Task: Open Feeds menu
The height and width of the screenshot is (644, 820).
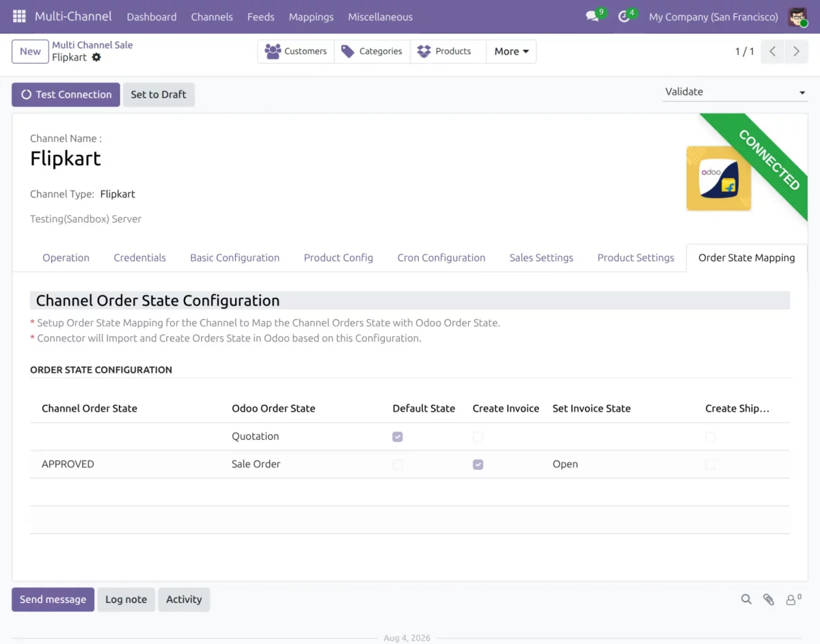Action: [x=261, y=16]
